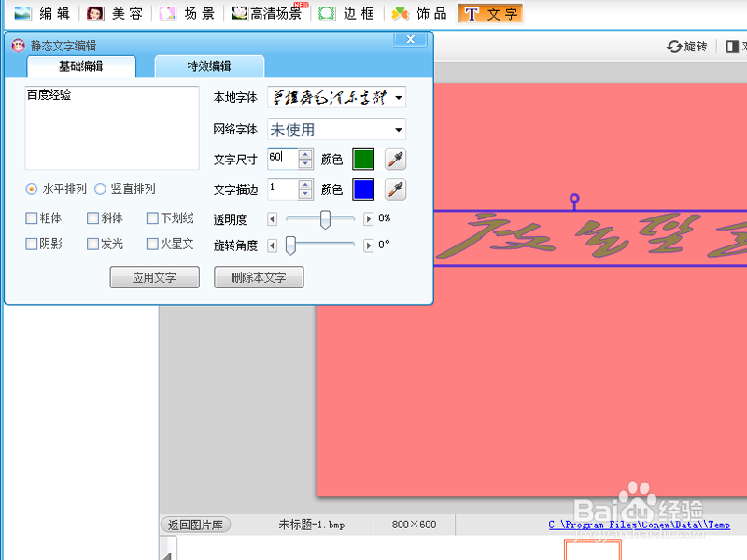Click the 旋转 (rotate) toolbar button

[687, 47]
